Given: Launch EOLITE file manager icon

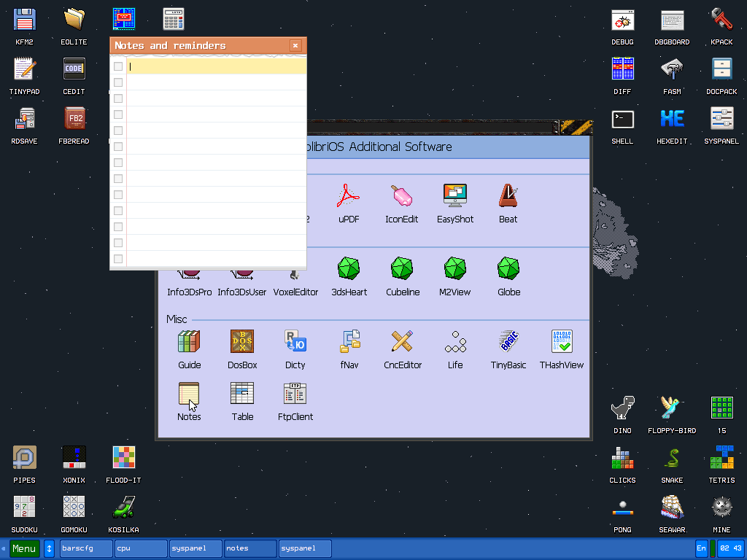Looking at the screenshot, I should [x=74, y=20].
